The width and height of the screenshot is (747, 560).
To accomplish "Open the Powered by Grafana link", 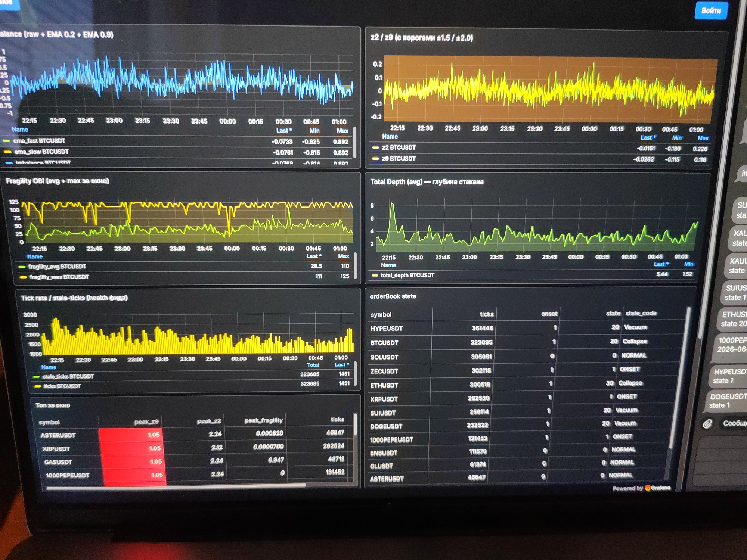I will pyautogui.click(x=641, y=488).
